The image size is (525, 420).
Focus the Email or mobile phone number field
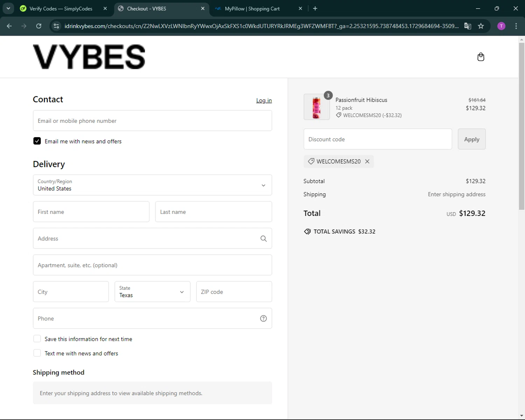point(152,121)
